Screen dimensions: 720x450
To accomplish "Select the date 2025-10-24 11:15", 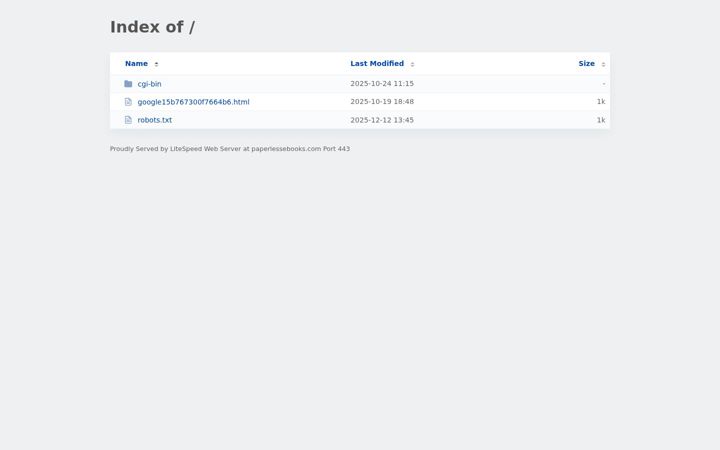I will (x=382, y=84).
